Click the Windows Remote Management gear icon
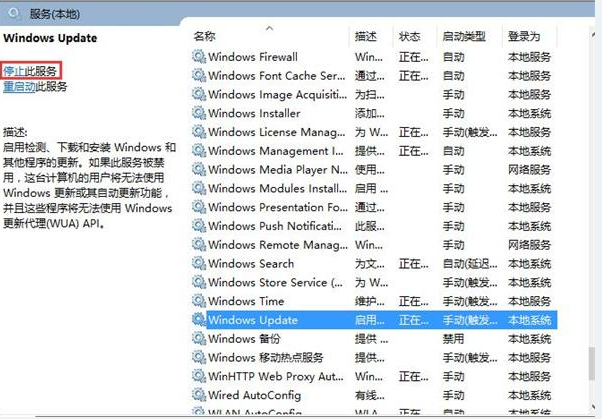The height and width of the screenshot is (419, 602). 198,245
